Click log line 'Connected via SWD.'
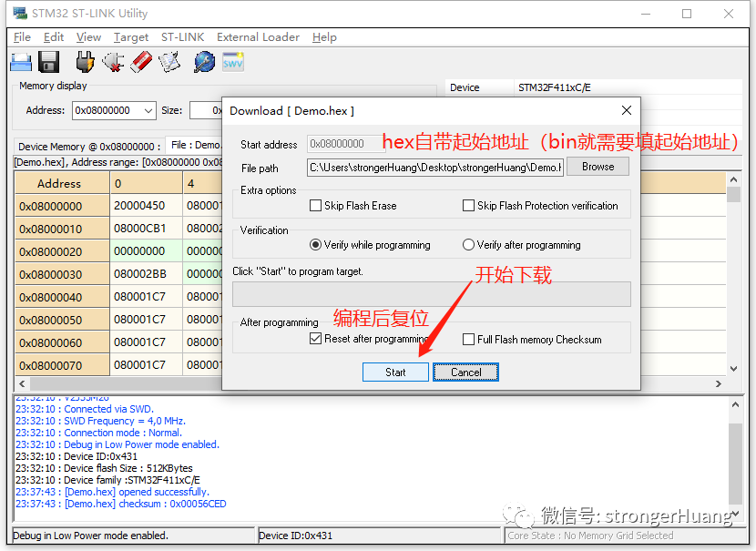Viewport: 756px width, 551px height. click(85, 409)
